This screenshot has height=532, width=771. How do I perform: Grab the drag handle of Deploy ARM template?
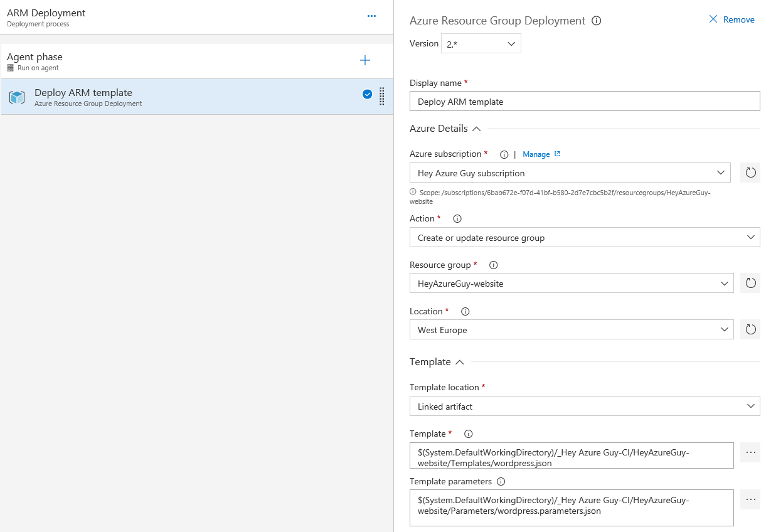pyautogui.click(x=382, y=96)
